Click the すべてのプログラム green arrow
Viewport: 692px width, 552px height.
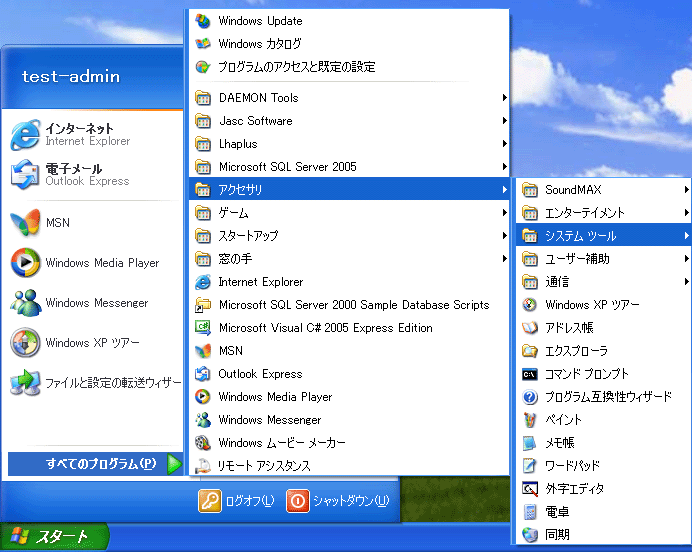[x=174, y=464]
